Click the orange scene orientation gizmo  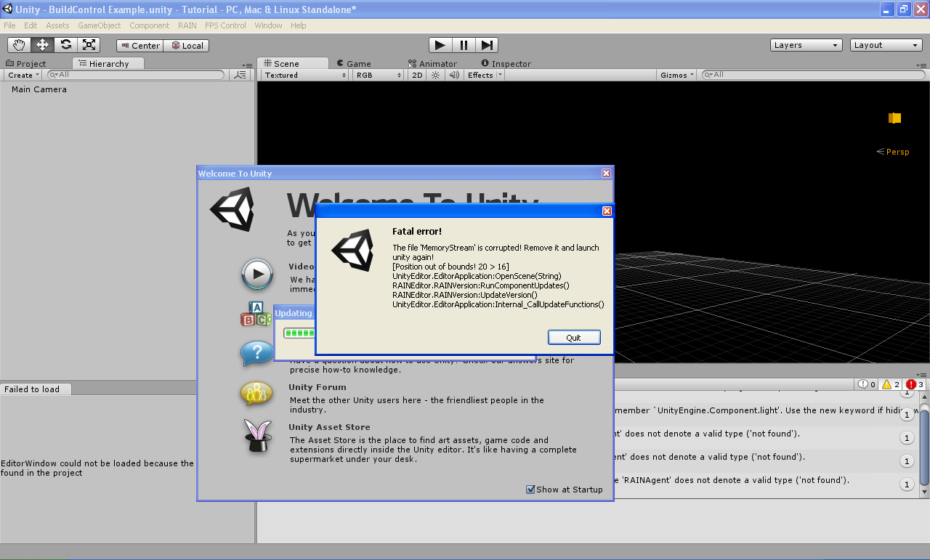click(894, 118)
